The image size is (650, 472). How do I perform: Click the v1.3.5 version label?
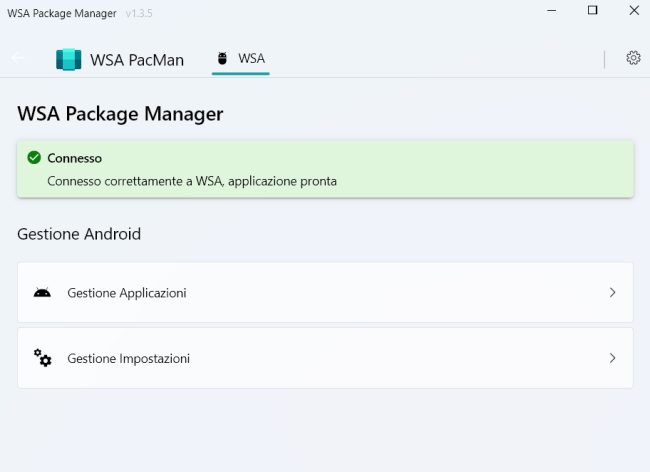139,14
